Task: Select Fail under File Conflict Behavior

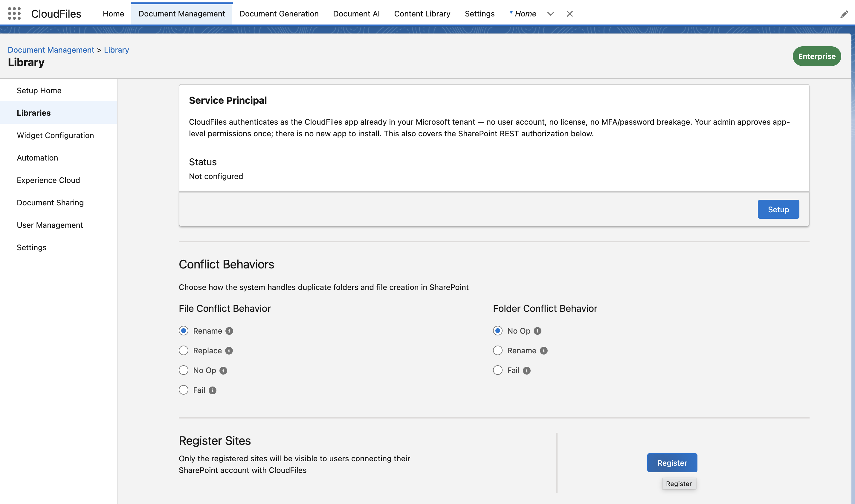Action: (183, 390)
